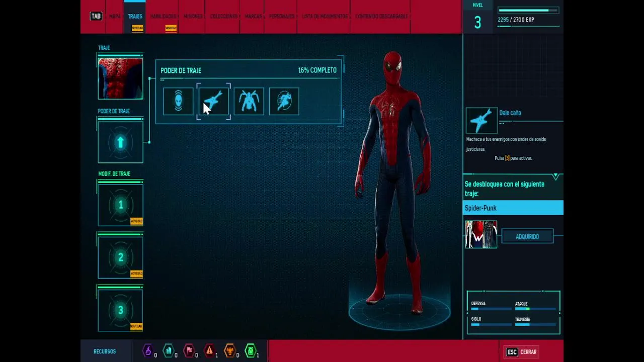Screen dimensions: 644x362
Task: Open the Poder de Traje arrow slot
Action: click(120, 143)
